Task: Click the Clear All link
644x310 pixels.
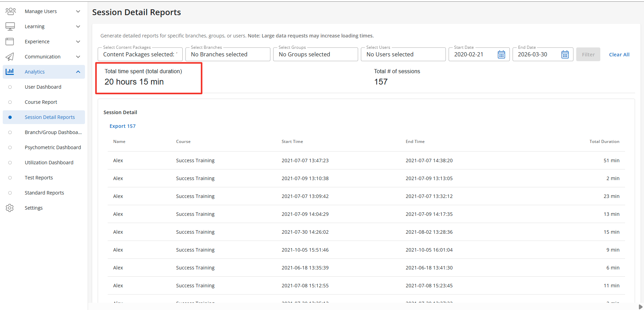Action: click(619, 55)
